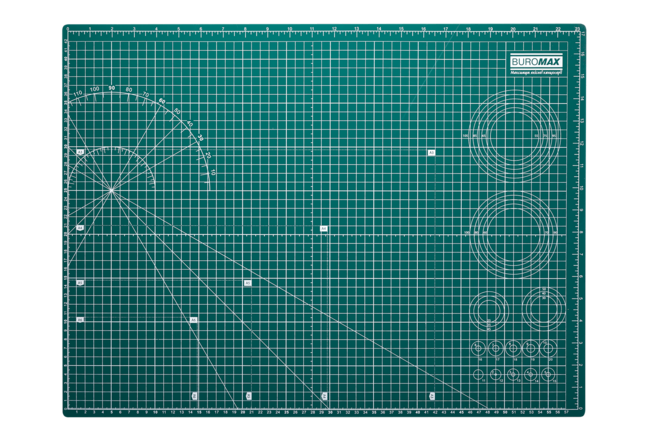
Task: Click the 90 label atop the protractor
Action: click(x=112, y=88)
